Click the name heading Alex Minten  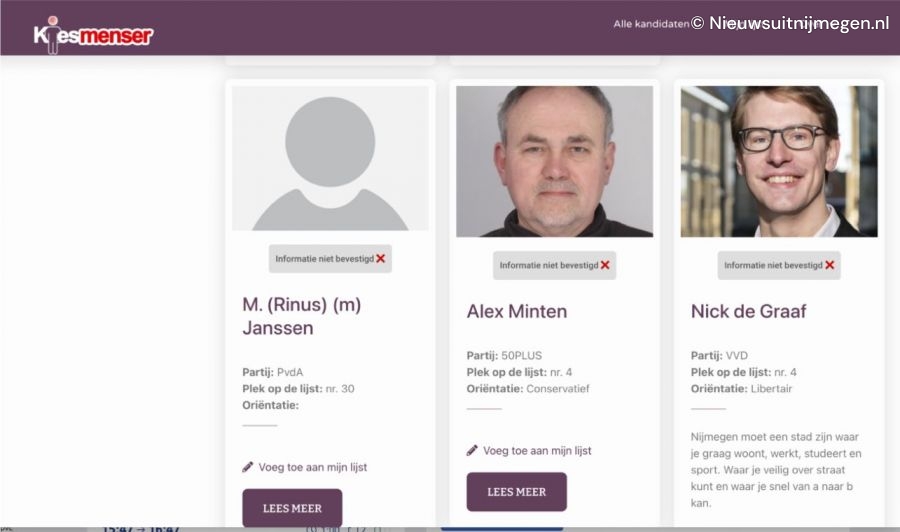tap(517, 311)
